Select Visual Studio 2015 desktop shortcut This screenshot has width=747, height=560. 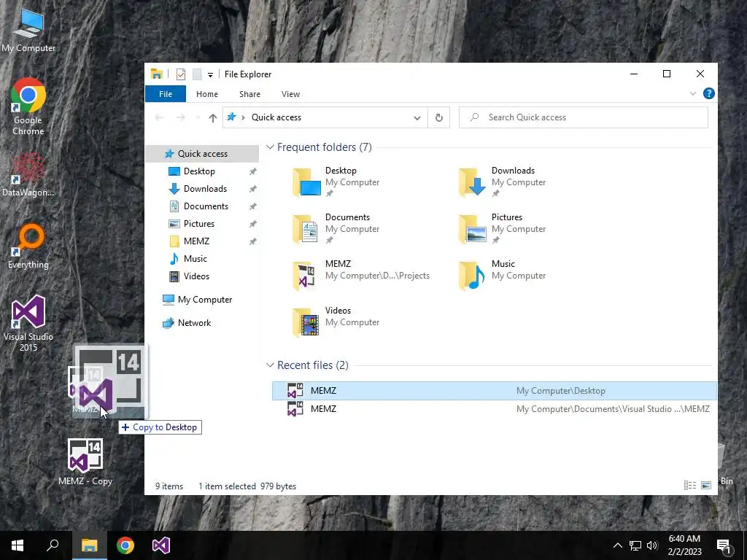coord(28,324)
